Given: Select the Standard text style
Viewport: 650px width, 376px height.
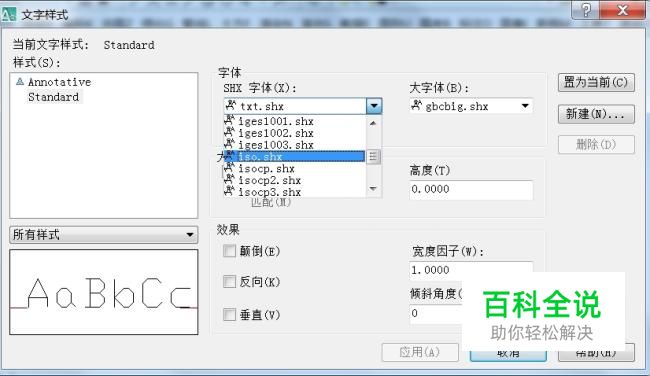Looking at the screenshot, I should click(53, 97).
